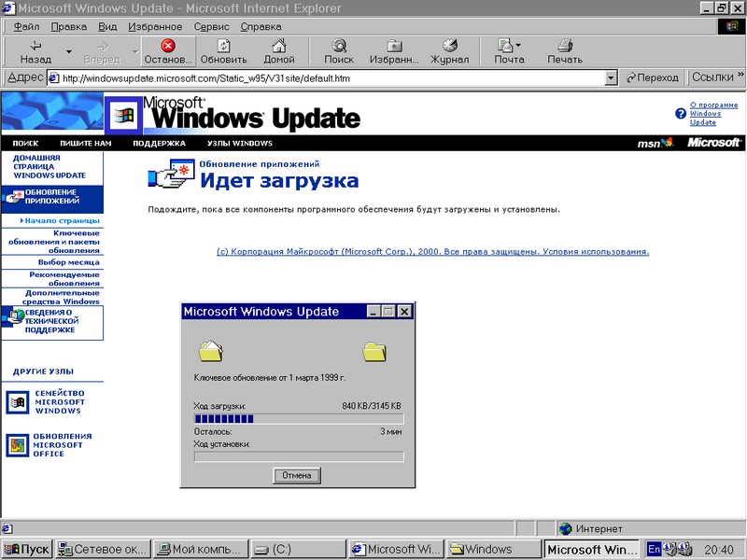The image size is (747, 560).
Task: Open the Сервис menu
Action: pyautogui.click(x=212, y=27)
